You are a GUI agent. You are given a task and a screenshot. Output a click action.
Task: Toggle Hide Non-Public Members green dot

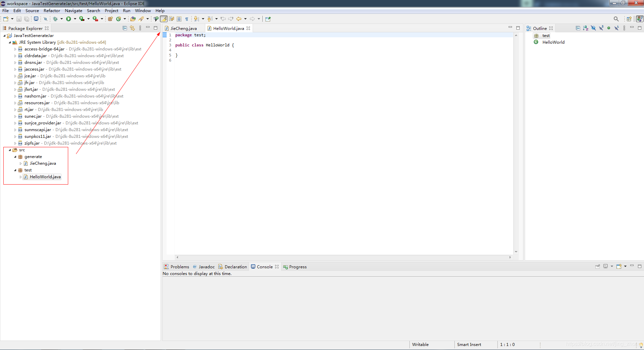[609, 28]
